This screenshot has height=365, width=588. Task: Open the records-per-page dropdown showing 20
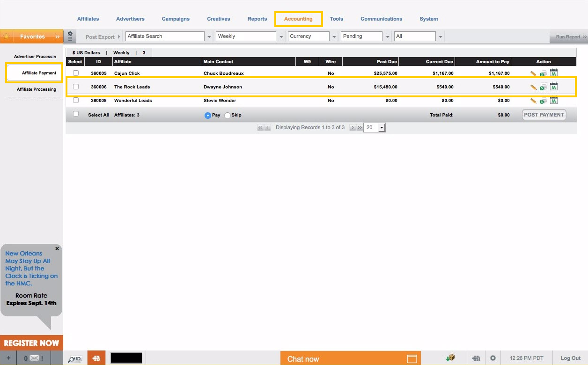[374, 128]
